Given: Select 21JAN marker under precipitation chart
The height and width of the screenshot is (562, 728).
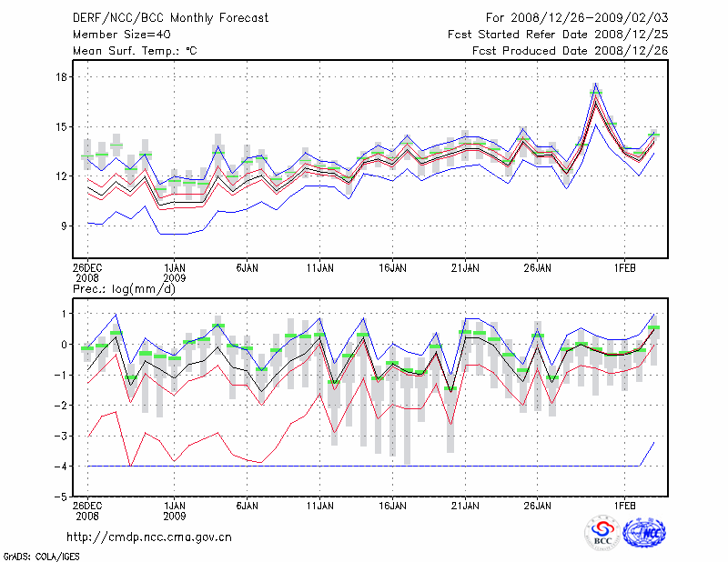Looking at the screenshot, I should (x=465, y=505).
